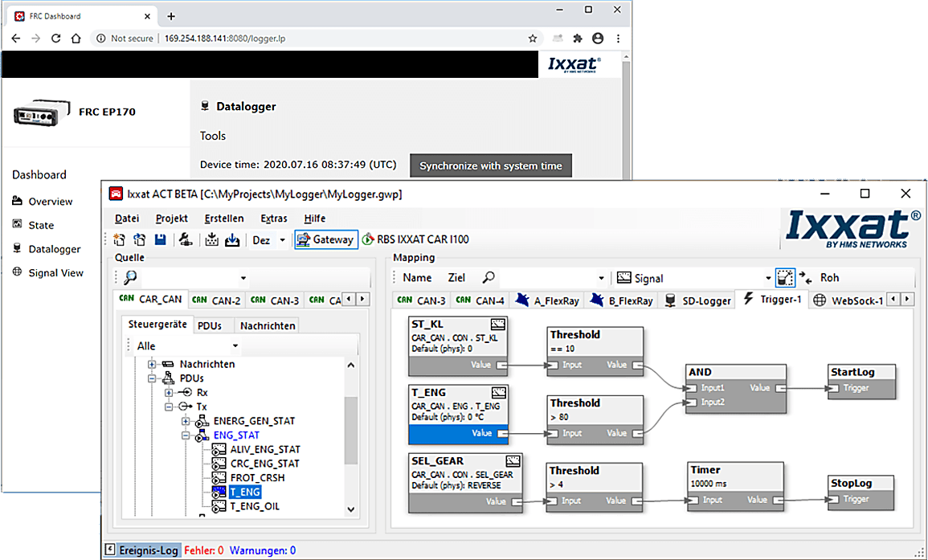Switch to the B_FlexRay mapping tab

click(622, 300)
